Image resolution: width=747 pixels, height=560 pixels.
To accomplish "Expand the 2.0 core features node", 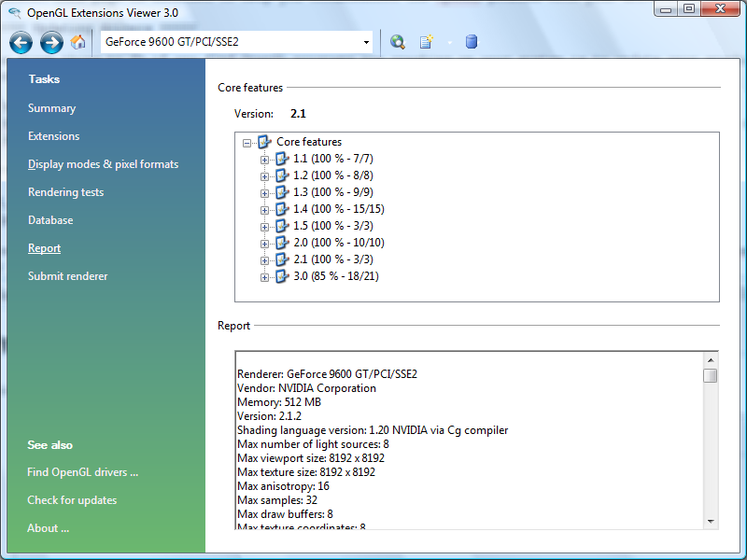I will 264,244.
